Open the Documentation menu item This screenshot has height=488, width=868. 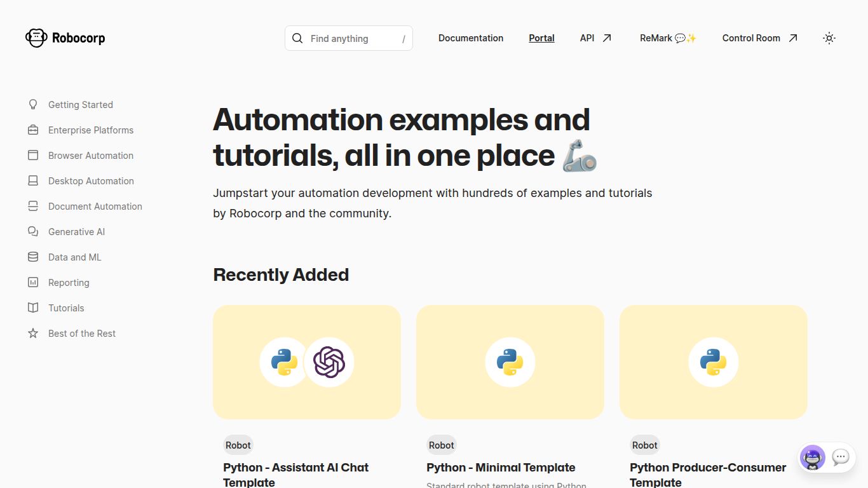[471, 38]
